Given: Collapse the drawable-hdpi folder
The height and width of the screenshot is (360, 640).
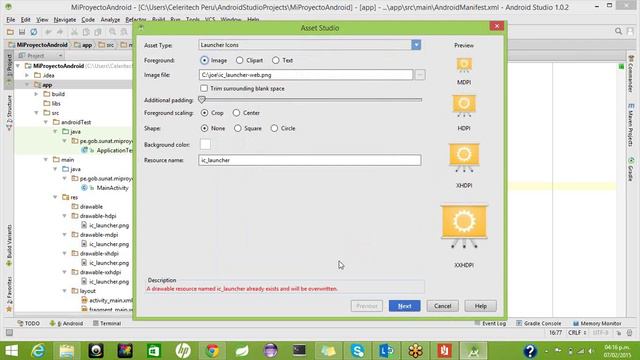Looking at the screenshot, I should (x=65, y=216).
